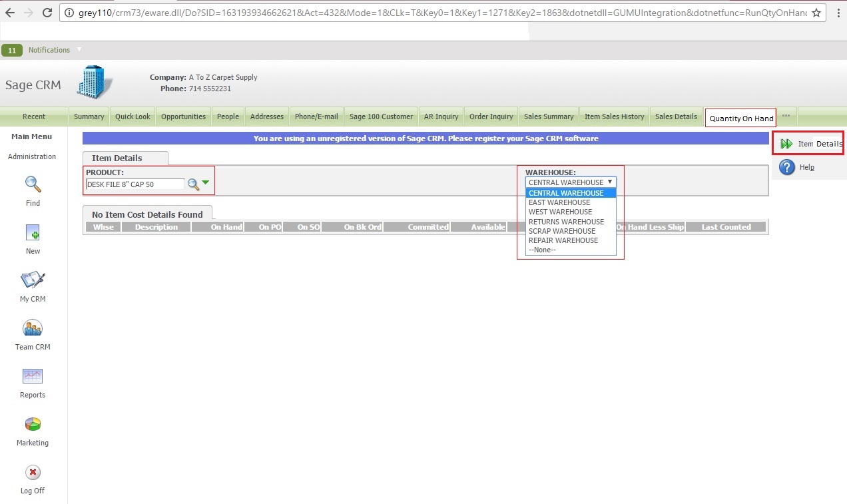
Task: Switch to the Summary tab
Action: 89,117
